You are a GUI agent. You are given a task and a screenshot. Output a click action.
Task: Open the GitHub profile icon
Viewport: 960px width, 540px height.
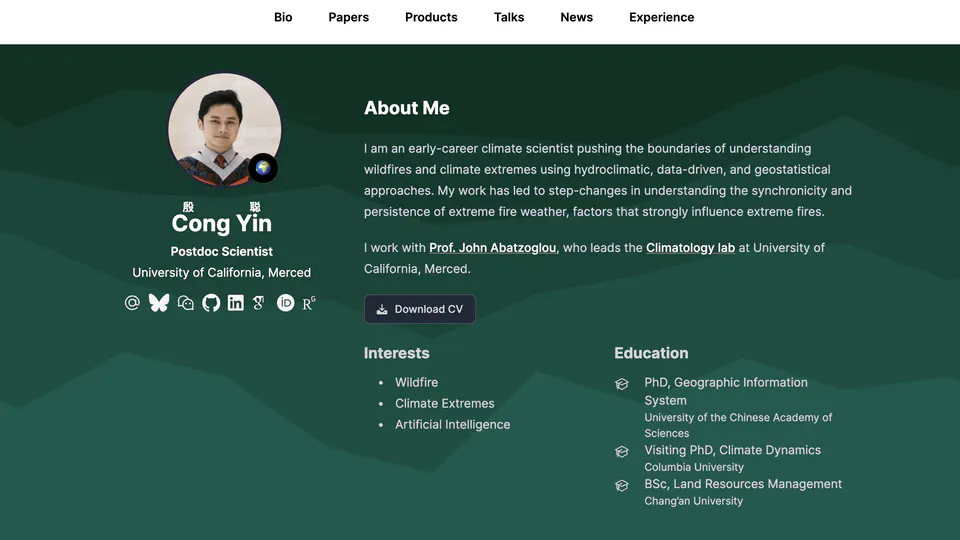211,303
